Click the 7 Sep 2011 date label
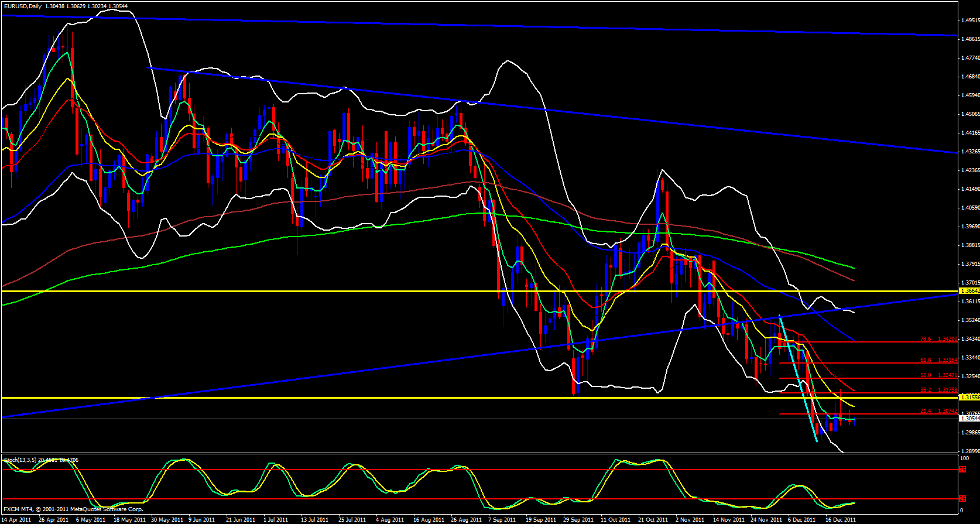980x524 pixels. tap(502, 519)
